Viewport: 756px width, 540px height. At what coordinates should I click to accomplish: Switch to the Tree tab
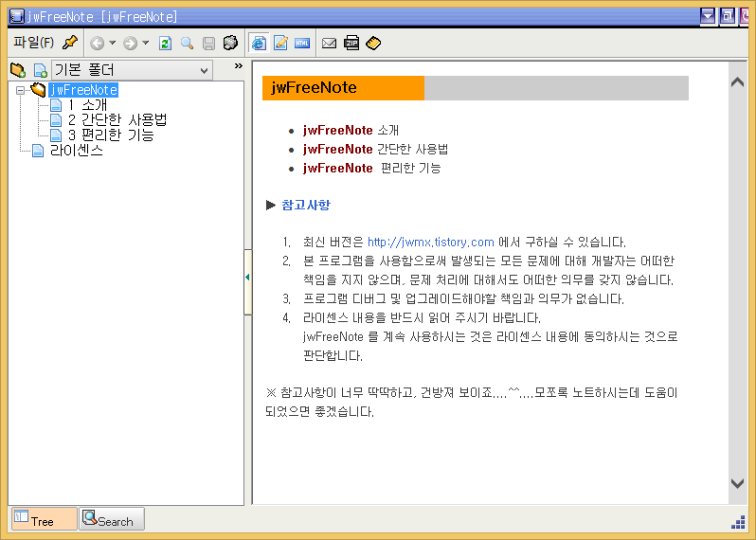(x=44, y=519)
